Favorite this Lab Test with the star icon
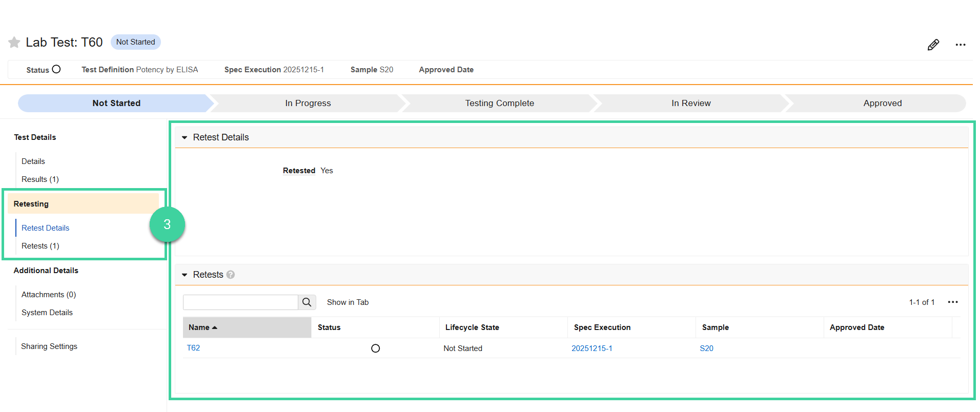Viewport: 980px width, 412px height. pos(14,42)
